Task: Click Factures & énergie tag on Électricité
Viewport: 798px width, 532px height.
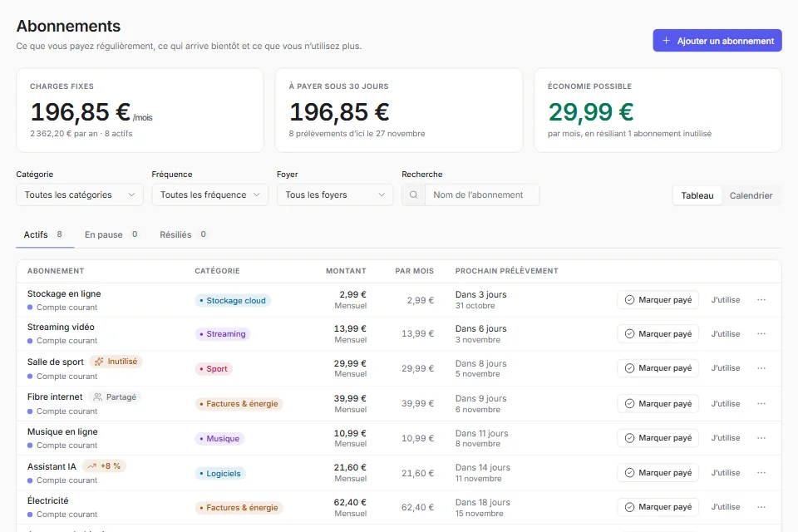Action: pyautogui.click(x=239, y=508)
